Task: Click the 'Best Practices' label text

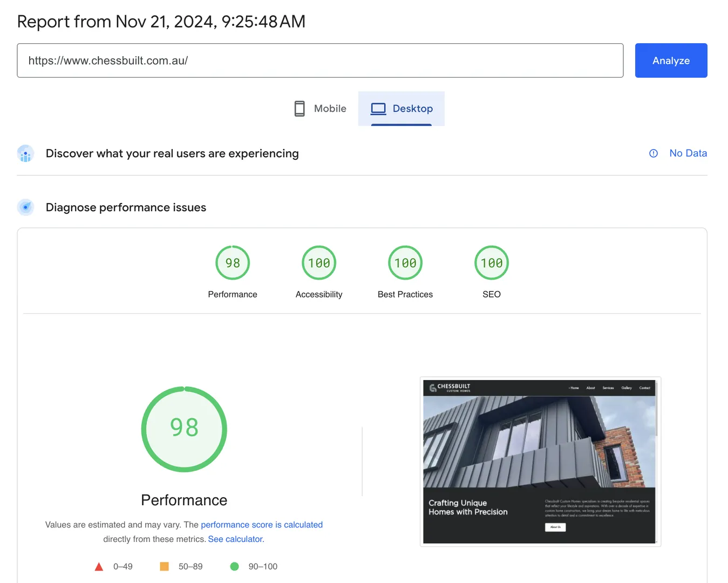Action: (x=405, y=294)
